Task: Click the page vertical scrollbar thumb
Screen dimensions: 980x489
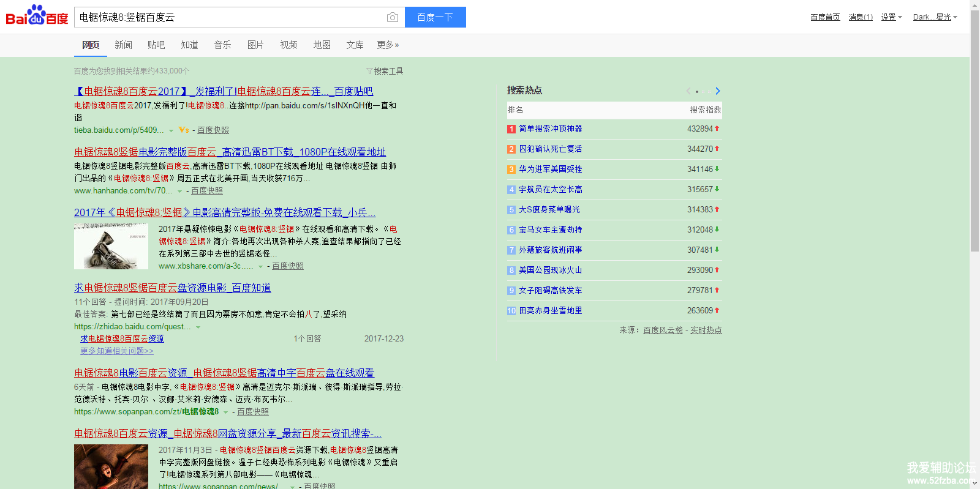Action: (974, 132)
